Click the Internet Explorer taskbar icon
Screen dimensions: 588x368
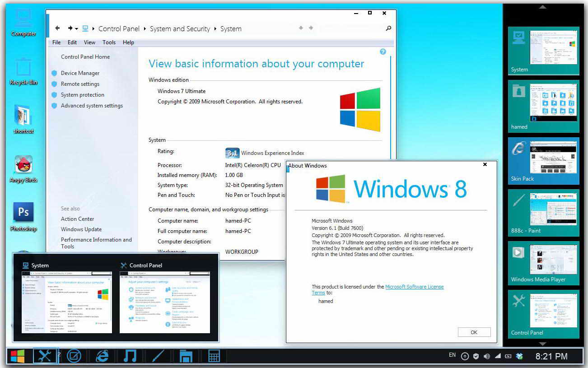(102, 356)
